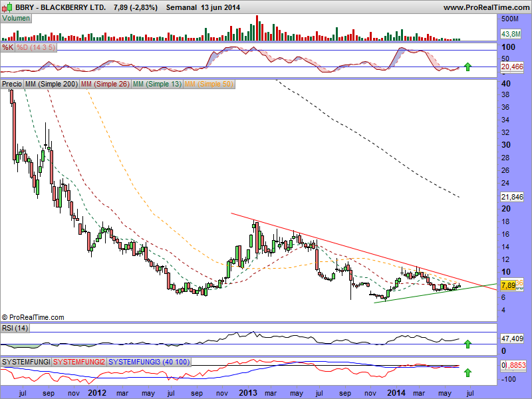The height and width of the screenshot is (399, 532).
Task: Click the green arrow in the stochastic panel
Action: (x=468, y=66)
